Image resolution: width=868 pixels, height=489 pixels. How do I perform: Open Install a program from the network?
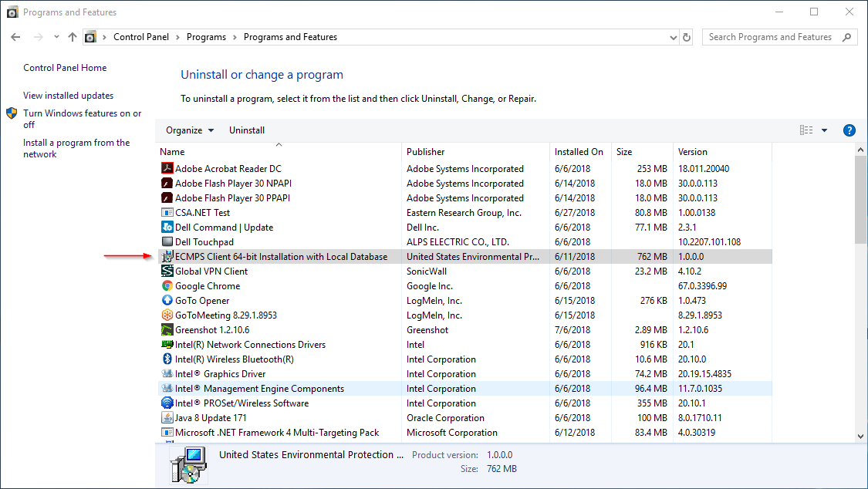tap(76, 148)
